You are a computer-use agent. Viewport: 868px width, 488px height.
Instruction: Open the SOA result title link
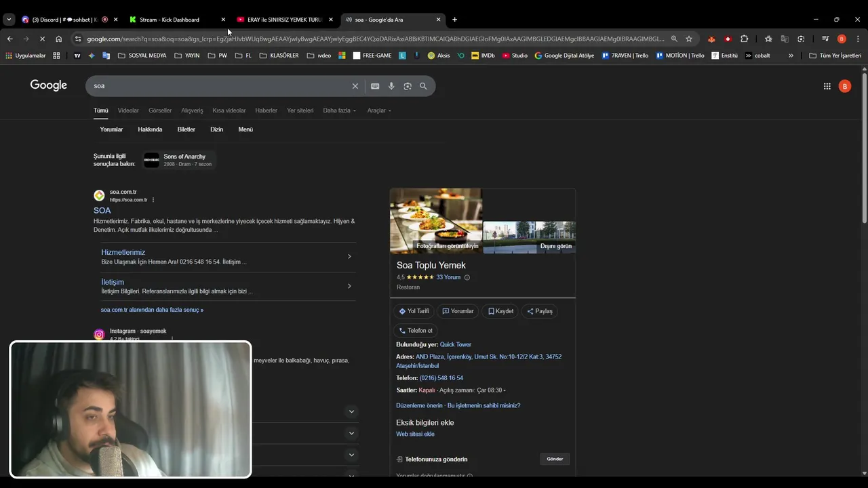point(102,211)
